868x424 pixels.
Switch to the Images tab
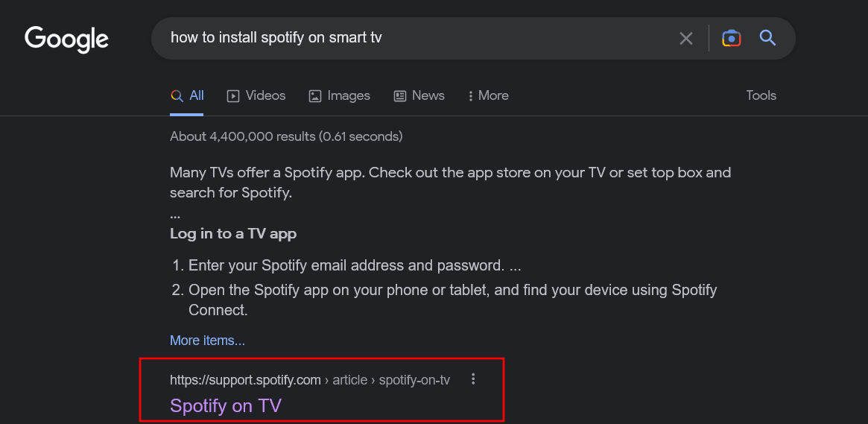[339, 95]
